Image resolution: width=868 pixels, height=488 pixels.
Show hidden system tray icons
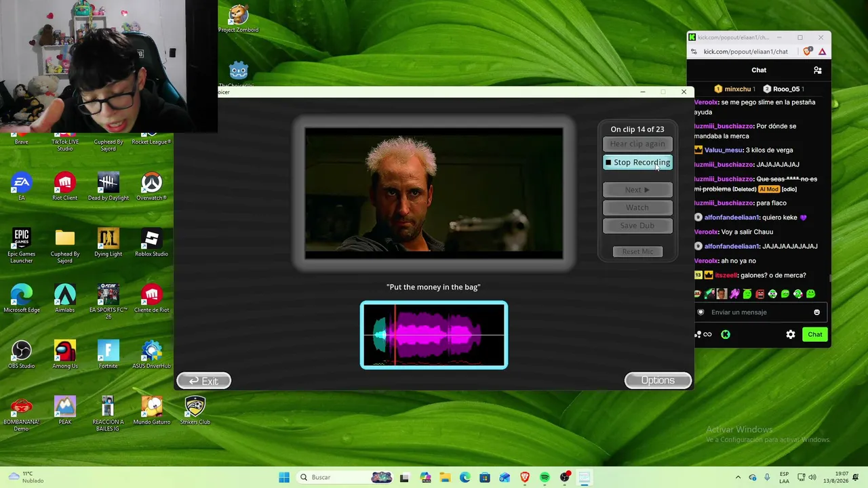(x=738, y=477)
